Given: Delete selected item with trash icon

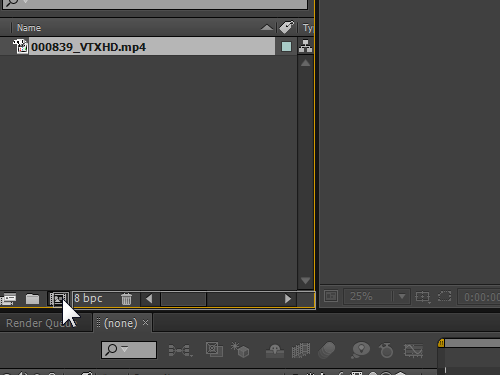Looking at the screenshot, I should pyautogui.click(x=126, y=299).
